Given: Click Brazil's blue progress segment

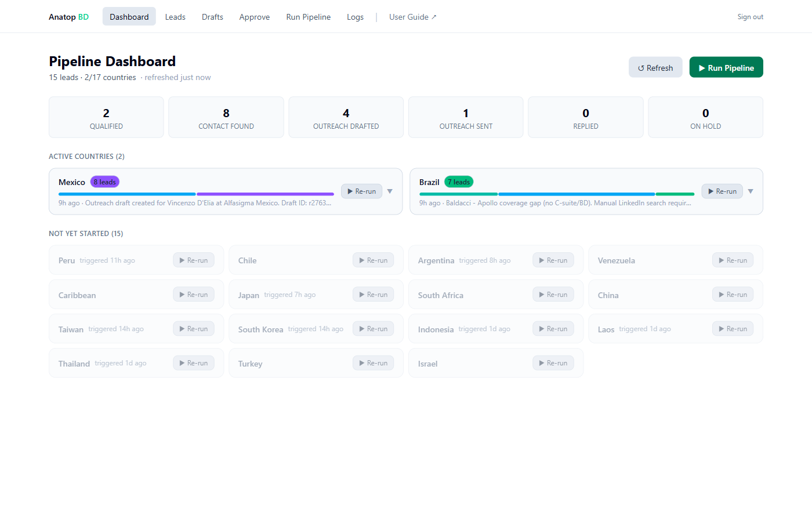Looking at the screenshot, I should point(577,194).
